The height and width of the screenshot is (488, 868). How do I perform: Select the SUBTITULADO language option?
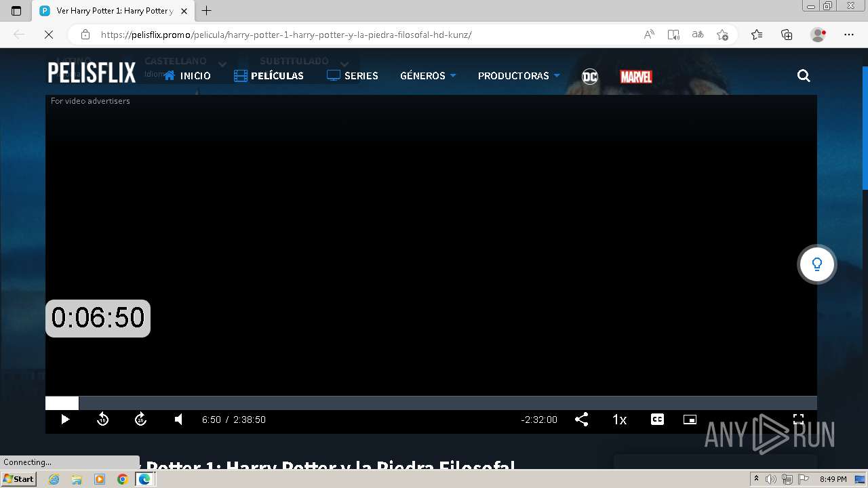pyautogui.click(x=294, y=61)
